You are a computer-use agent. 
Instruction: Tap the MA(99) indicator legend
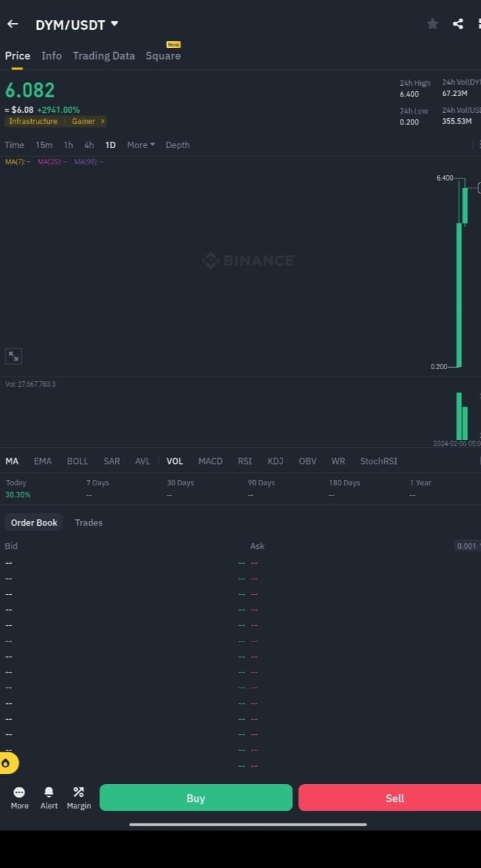[88, 162]
